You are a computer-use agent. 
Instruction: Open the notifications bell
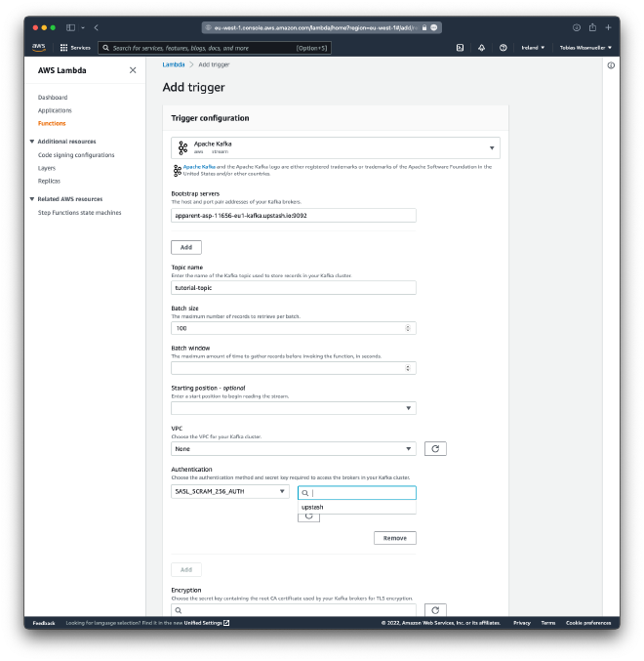click(481, 47)
